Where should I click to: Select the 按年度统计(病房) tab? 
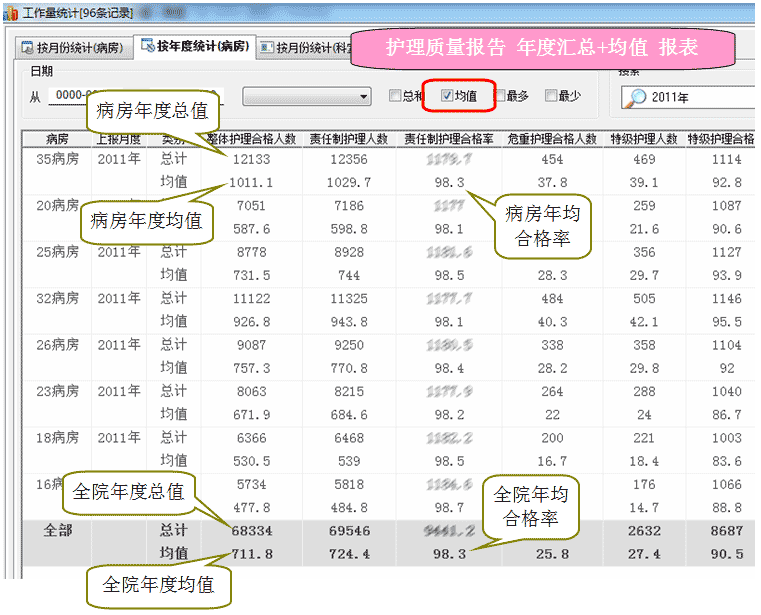pos(195,46)
